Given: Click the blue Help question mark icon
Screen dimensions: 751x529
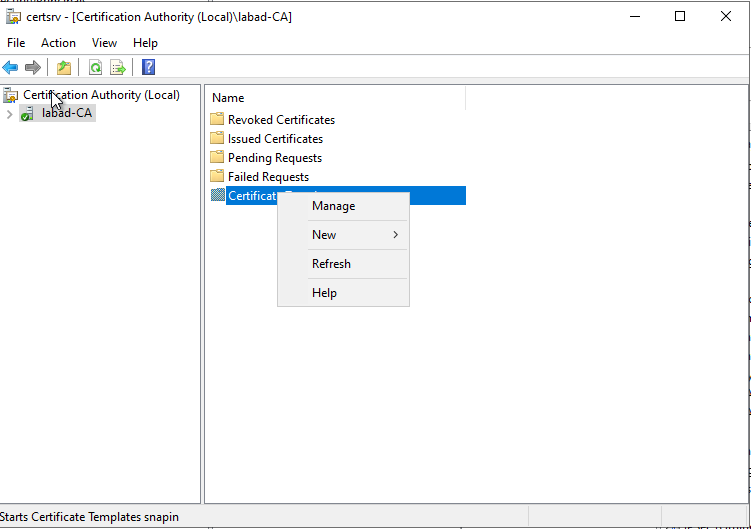Looking at the screenshot, I should tap(148, 68).
